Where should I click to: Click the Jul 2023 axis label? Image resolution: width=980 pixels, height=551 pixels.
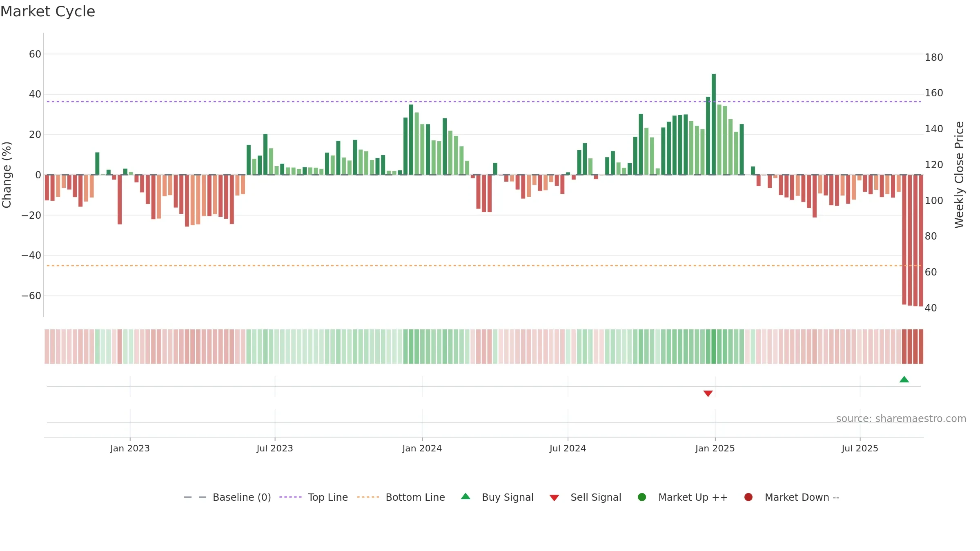click(x=275, y=449)
